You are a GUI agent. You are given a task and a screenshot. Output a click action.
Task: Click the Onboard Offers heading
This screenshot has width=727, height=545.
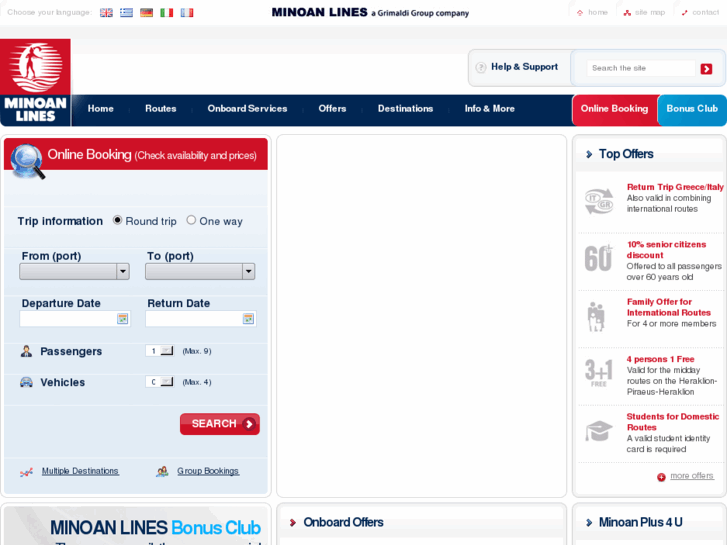click(x=343, y=522)
